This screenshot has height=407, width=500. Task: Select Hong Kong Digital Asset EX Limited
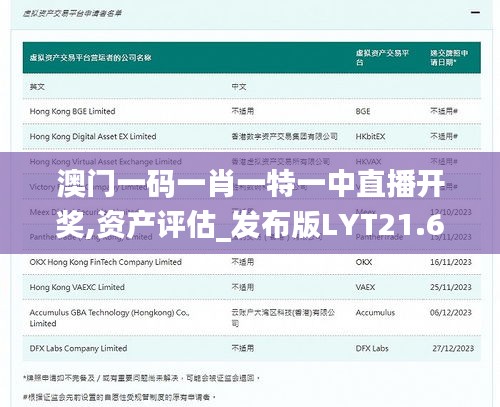[x=93, y=136]
